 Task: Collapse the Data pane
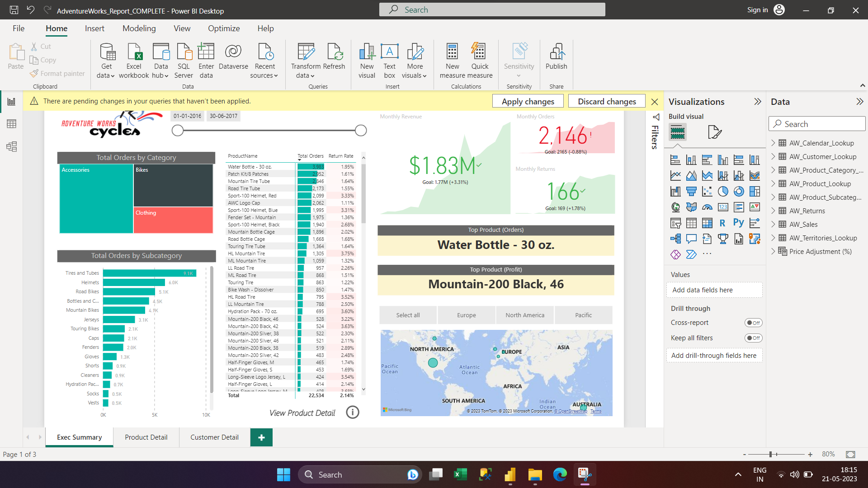(859, 102)
